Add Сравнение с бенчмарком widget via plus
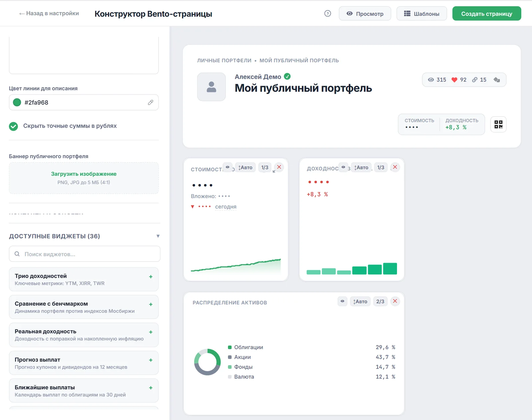The image size is (532, 420). [x=151, y=304]
